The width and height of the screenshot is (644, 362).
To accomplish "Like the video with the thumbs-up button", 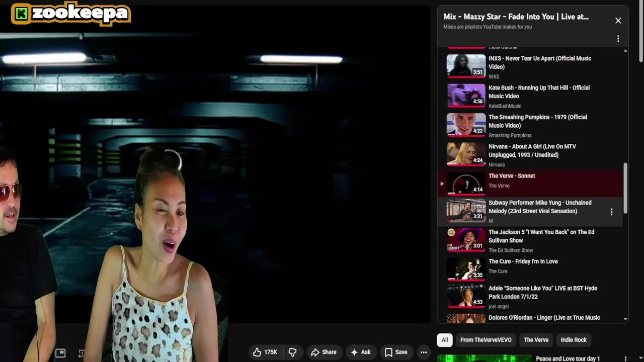I will 265,352.
